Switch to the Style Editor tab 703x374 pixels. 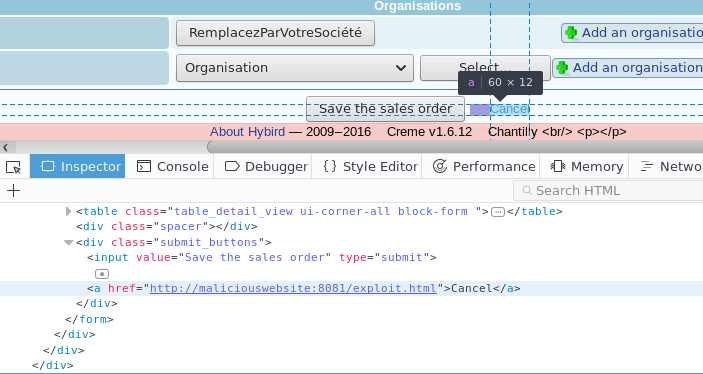(x=370, y=166)
